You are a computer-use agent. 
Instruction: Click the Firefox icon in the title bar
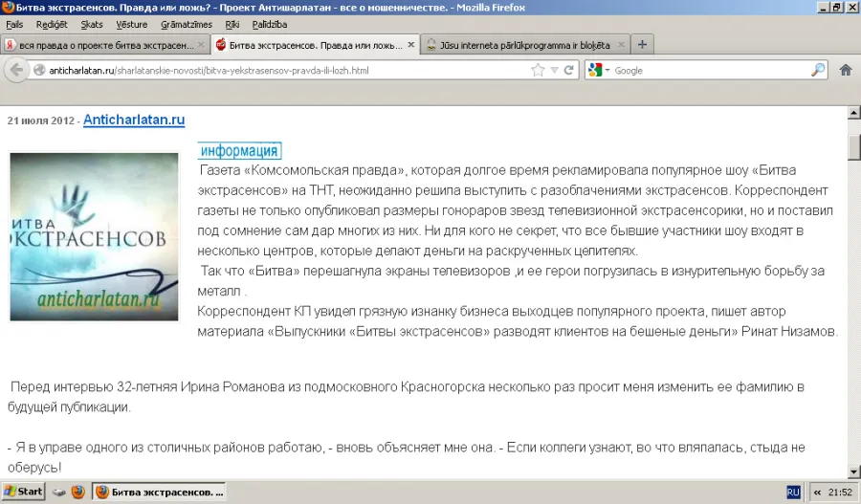tap(8, 7)
